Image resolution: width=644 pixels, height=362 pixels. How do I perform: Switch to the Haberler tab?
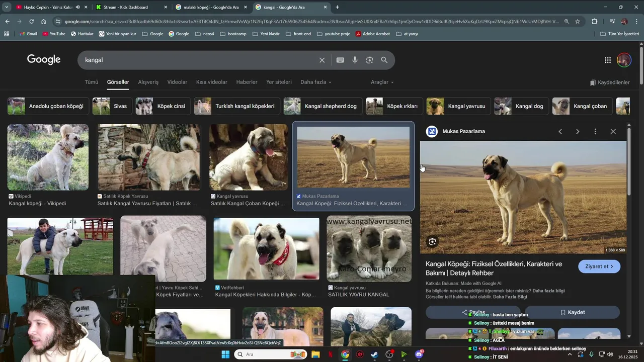[247, 82]
